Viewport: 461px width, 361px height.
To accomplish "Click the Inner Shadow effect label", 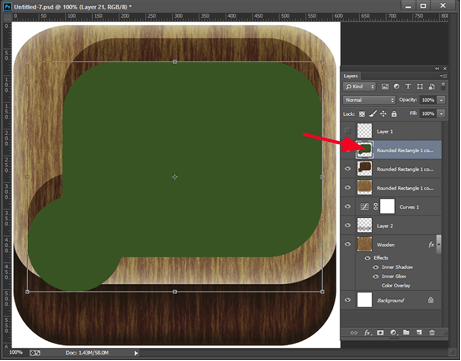I will (397, 267).
